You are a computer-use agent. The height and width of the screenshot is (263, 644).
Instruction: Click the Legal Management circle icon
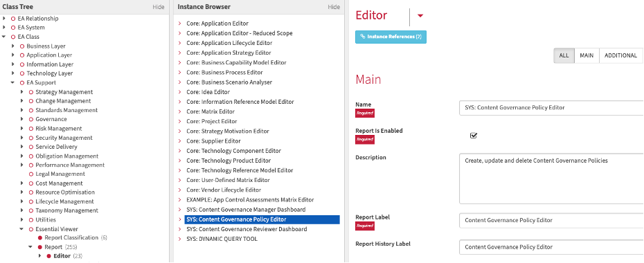[x=31, y=174]
